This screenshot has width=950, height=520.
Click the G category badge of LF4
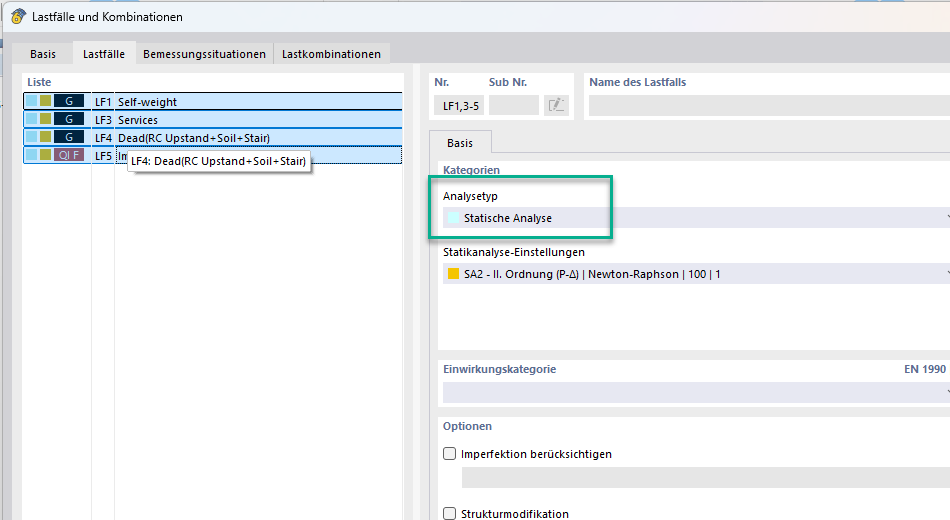pyautogui.click(x=68, y=138)
